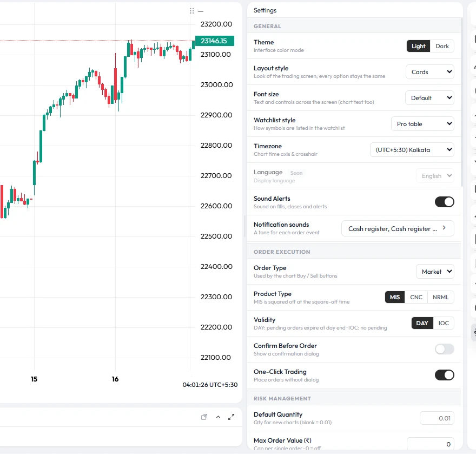Image resolution: width=476 pixels, height=454 pixels.
Task: Click the panel splitter handle beside chart
Action: 244,227
